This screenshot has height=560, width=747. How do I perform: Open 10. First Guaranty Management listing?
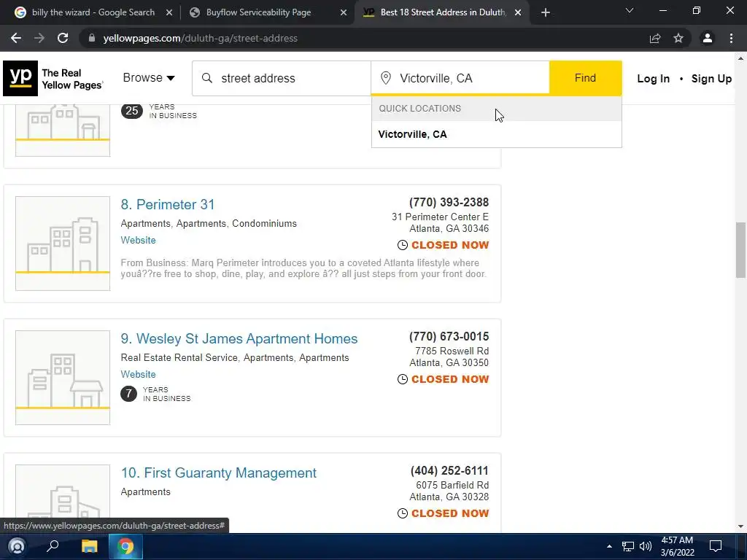click(x=219, y=473)
